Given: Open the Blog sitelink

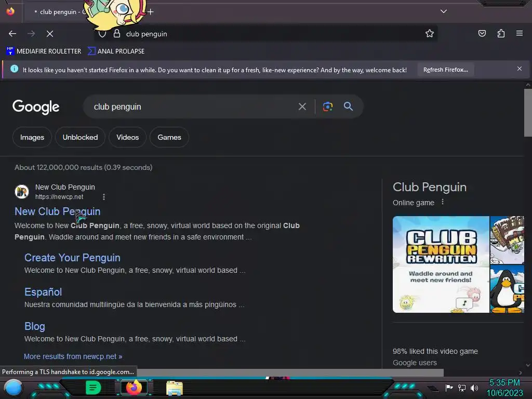Looking at the screenshot, I should (x=35, y=326).
